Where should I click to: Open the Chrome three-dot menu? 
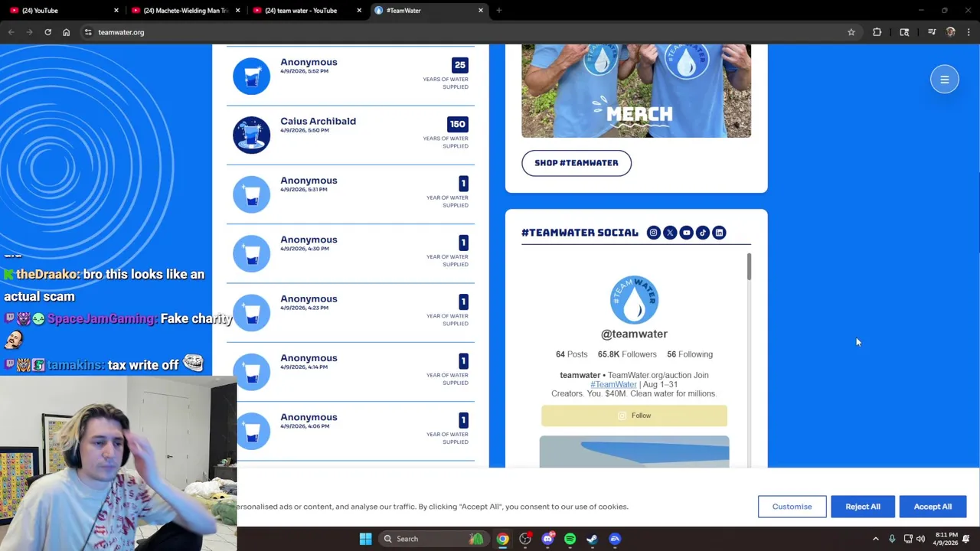click(969, 32)
